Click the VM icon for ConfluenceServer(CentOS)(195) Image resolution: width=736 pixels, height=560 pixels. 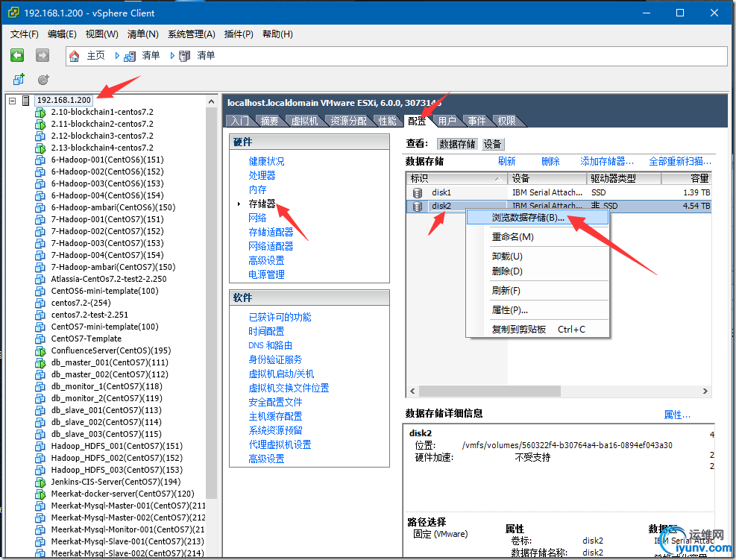(40, 351)
